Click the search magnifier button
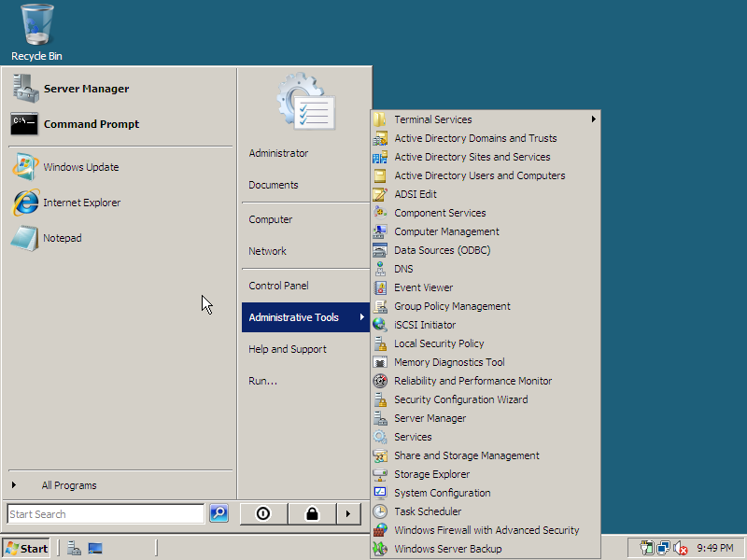Viewport: 747px width, 560px height. pyautogui.click(x=218, y=513)
